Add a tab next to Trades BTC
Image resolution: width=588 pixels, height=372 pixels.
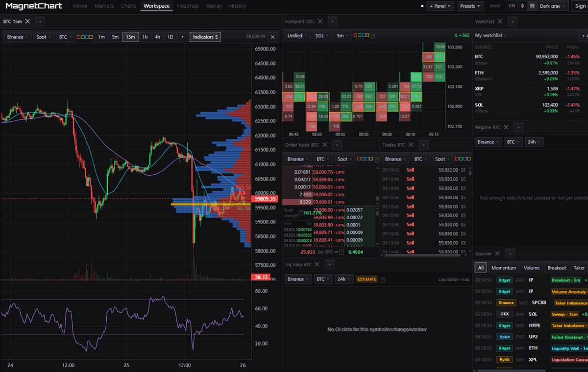click(424, 145)
